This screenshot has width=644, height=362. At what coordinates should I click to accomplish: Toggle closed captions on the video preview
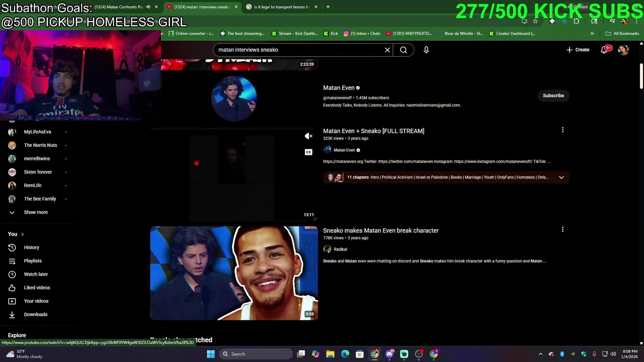[308, 152]
